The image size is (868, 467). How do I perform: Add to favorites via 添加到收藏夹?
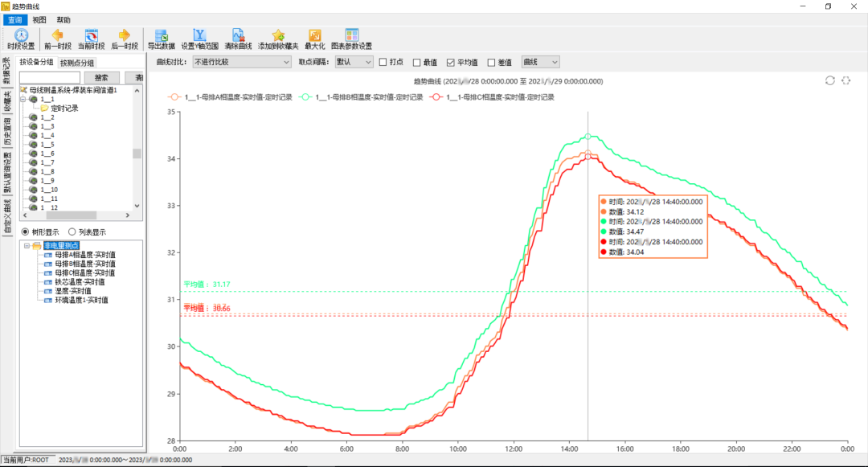tap(278, 39)
